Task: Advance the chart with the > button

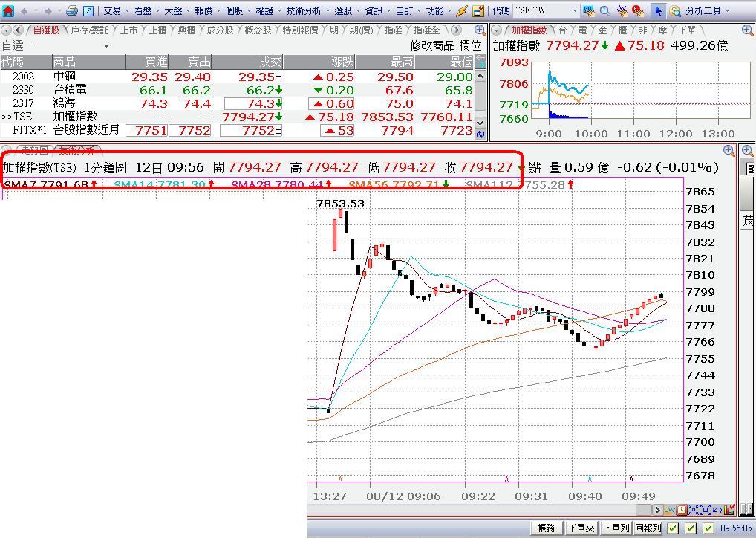Action: tap(657, 510)
